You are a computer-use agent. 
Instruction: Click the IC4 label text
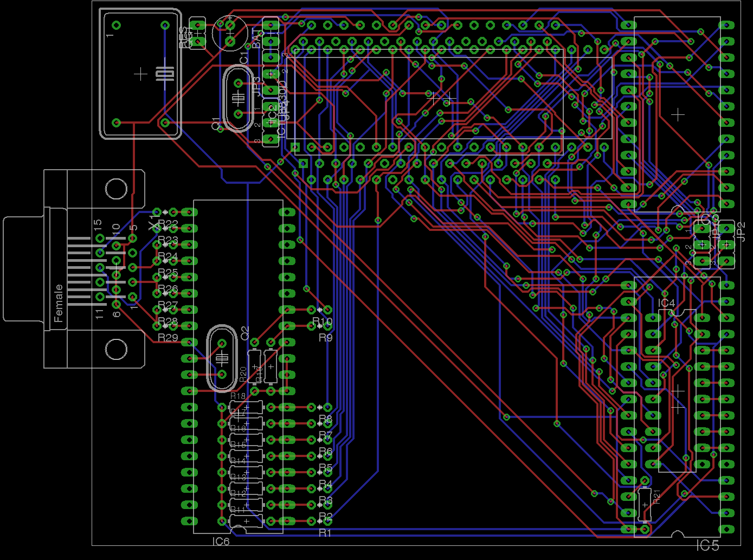666,303
